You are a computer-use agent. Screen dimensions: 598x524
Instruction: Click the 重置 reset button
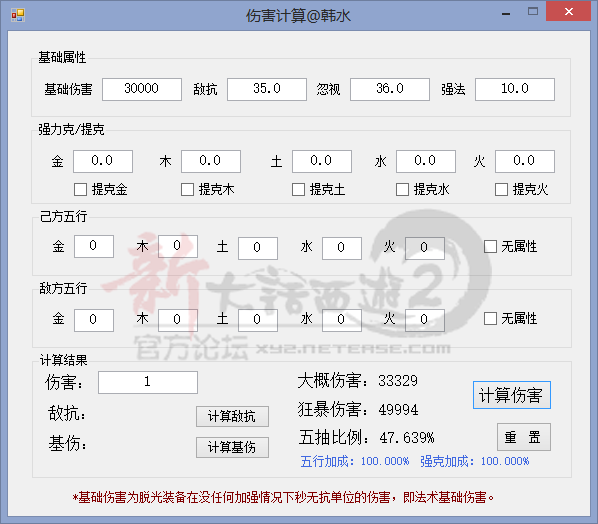[x=524, y=437]
